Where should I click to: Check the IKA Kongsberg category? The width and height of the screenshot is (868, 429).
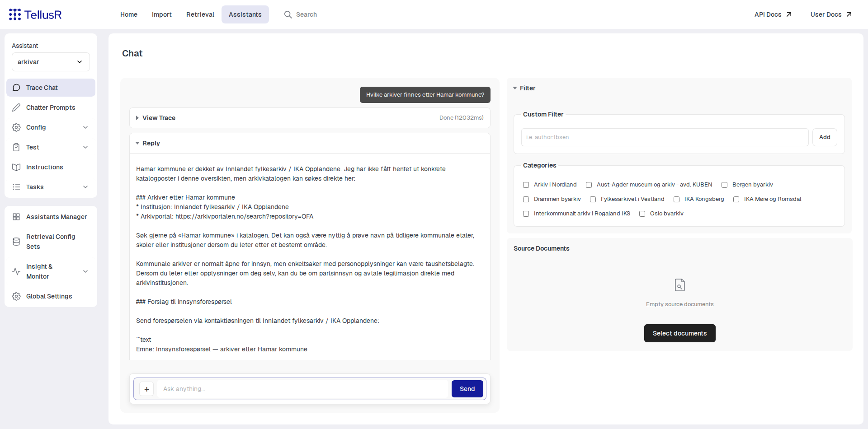coord(676,199)
